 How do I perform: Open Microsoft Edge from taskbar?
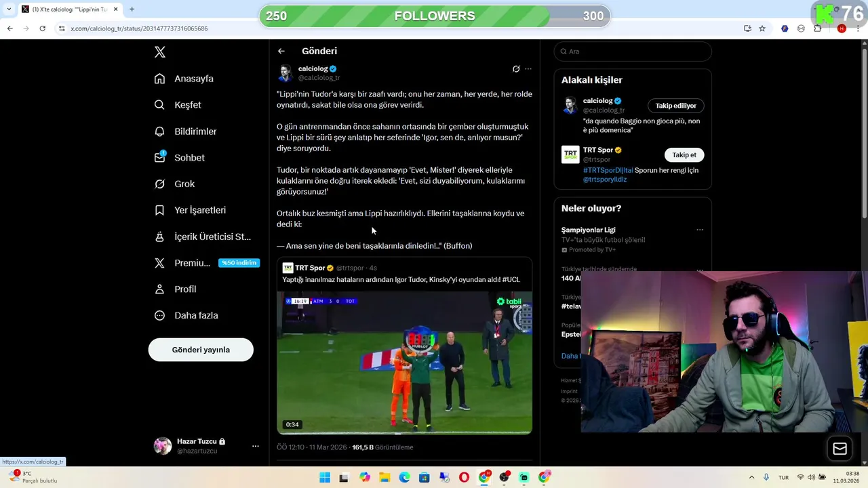404,478
